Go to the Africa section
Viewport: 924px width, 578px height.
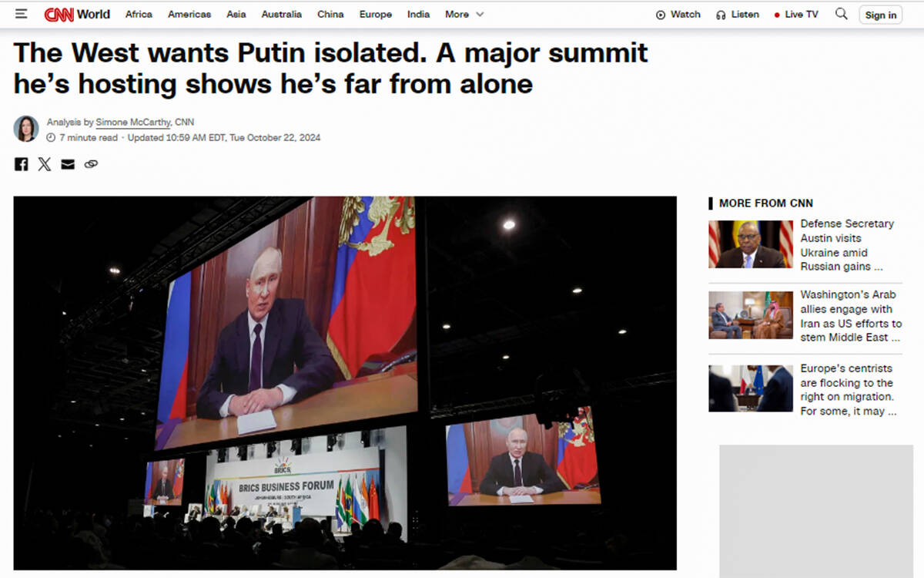click(x=139, y=15)
